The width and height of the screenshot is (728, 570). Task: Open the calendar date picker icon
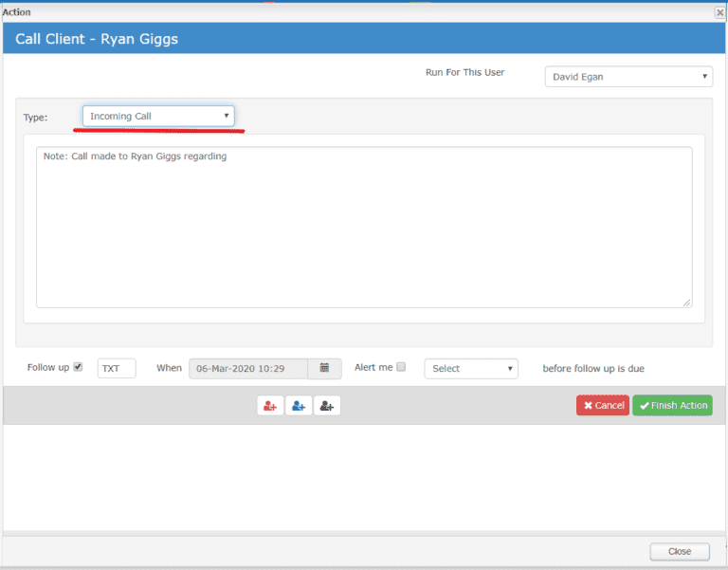tap(325, 368)
